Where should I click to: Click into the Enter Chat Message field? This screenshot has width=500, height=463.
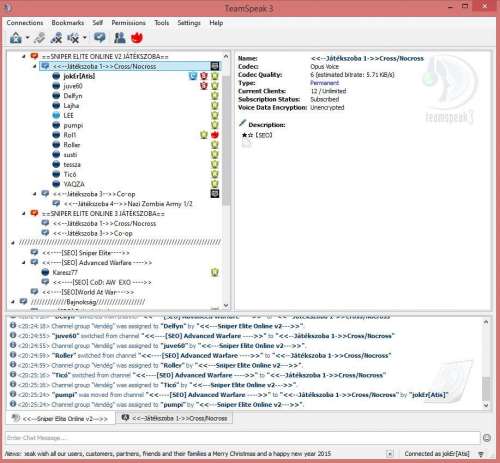(x=243, y=438)
